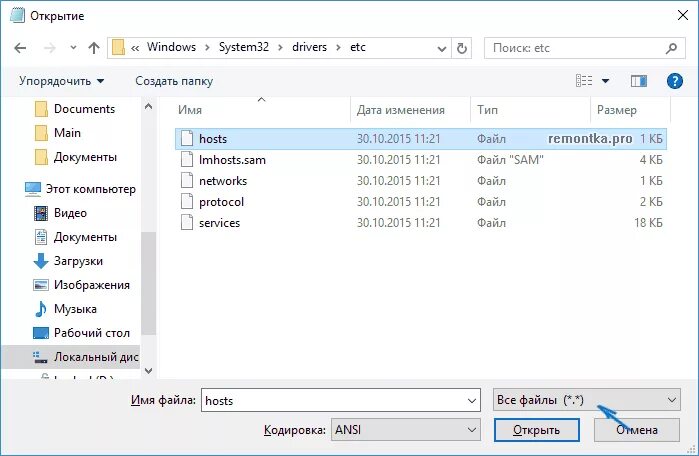Select the 'services' file

pyautogui.click(x=421, y=223)
